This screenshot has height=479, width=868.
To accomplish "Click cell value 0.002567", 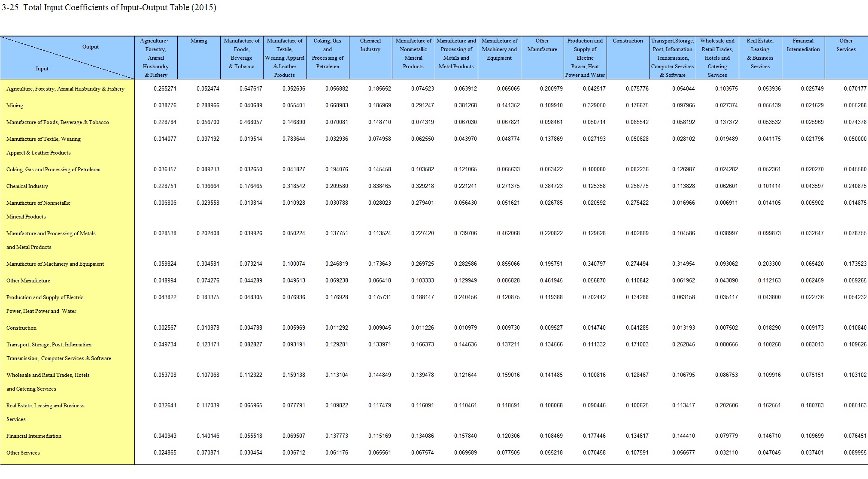I will (x=165, y=328).
